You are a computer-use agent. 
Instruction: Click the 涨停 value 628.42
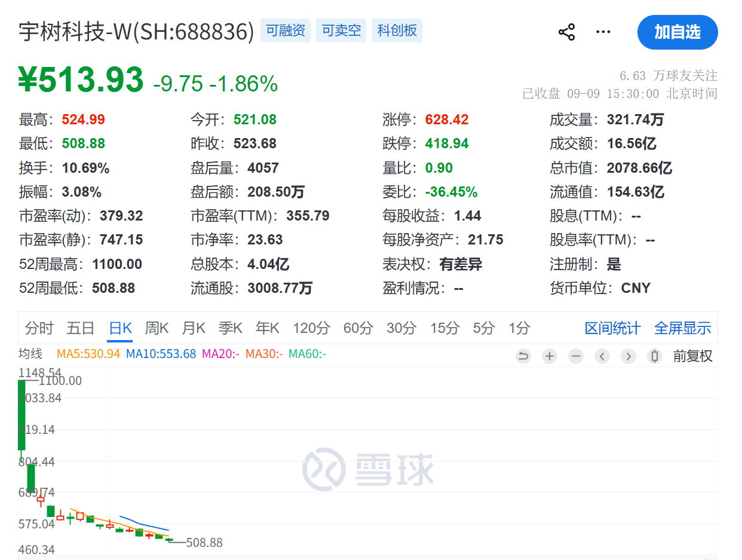pos(447,120)
